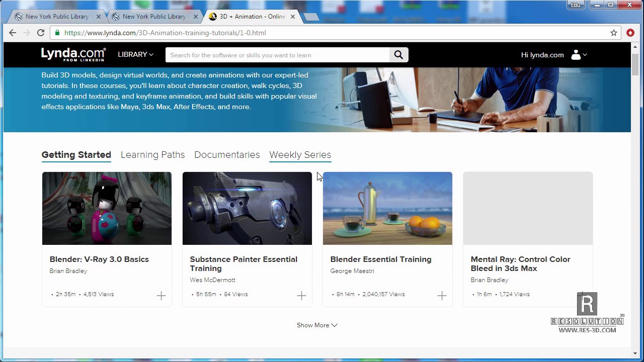Click the 1h 6m duration text
Screen dimensions: 644x362
click(x=484, y=294)
